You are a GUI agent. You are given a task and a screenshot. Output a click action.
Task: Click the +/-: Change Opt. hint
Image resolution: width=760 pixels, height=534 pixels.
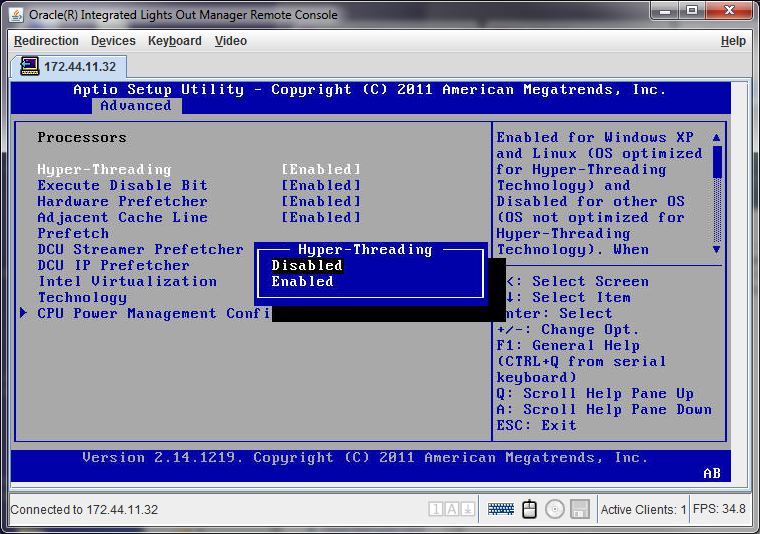(x=568, y=330)
